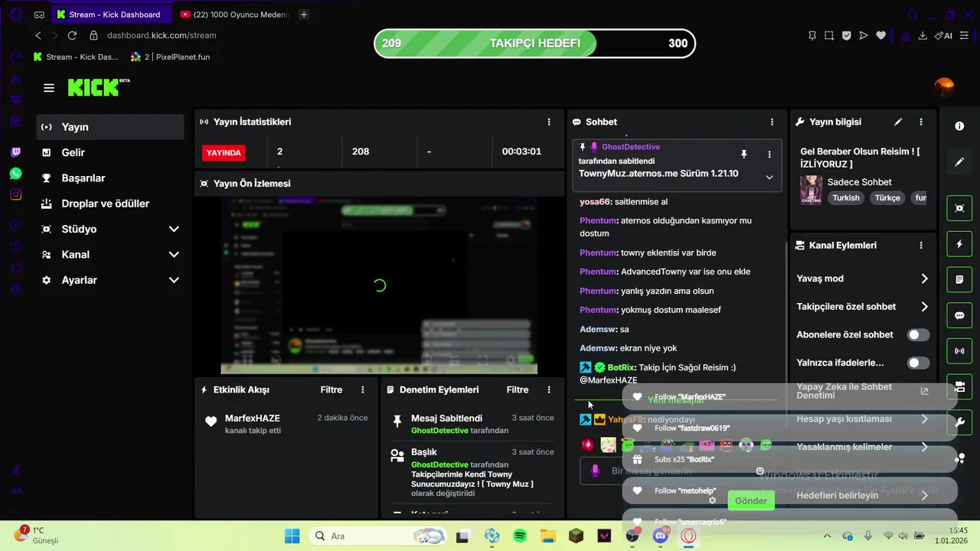Viewport: 980px width, 551px height.
Task: Open Twitch icon in browser sidebar
Action: [16, 152]
